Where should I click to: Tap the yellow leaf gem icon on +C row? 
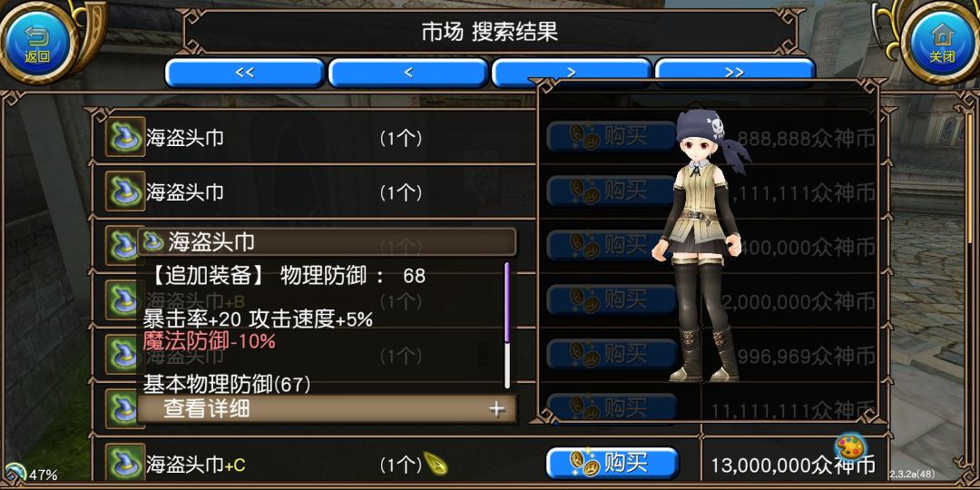[x=435, y=464]
